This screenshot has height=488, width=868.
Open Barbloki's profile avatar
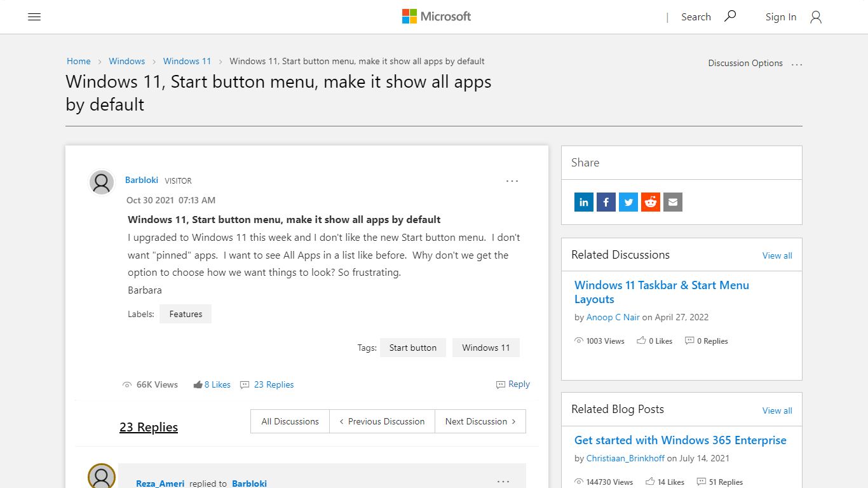(102, 183)
